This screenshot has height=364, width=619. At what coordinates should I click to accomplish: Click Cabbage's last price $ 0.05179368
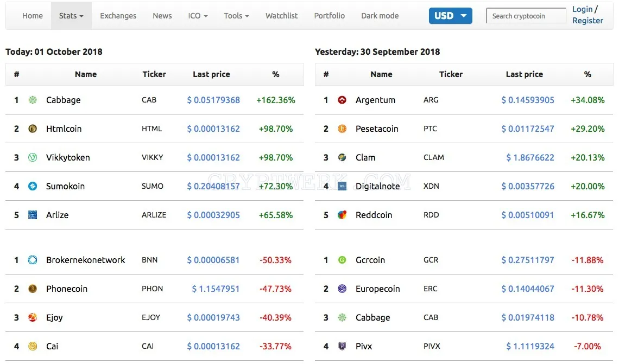pos(213,100)
